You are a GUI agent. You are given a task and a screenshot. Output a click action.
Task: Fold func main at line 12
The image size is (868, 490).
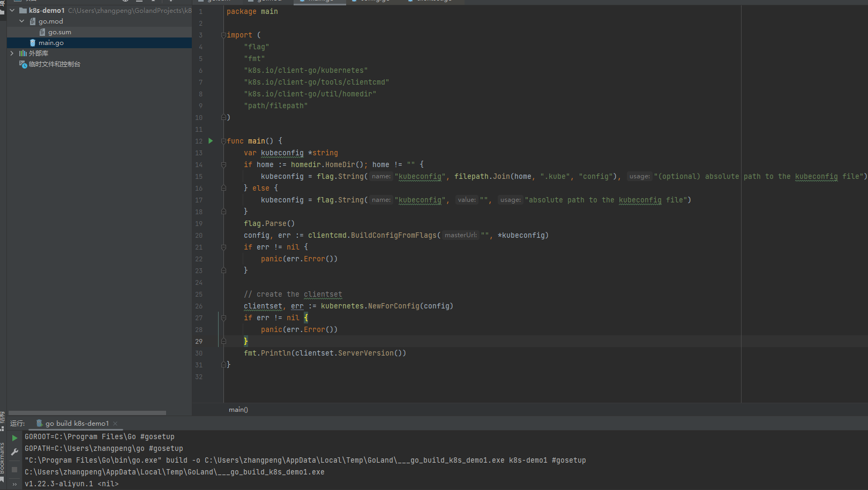coord(223,141)
